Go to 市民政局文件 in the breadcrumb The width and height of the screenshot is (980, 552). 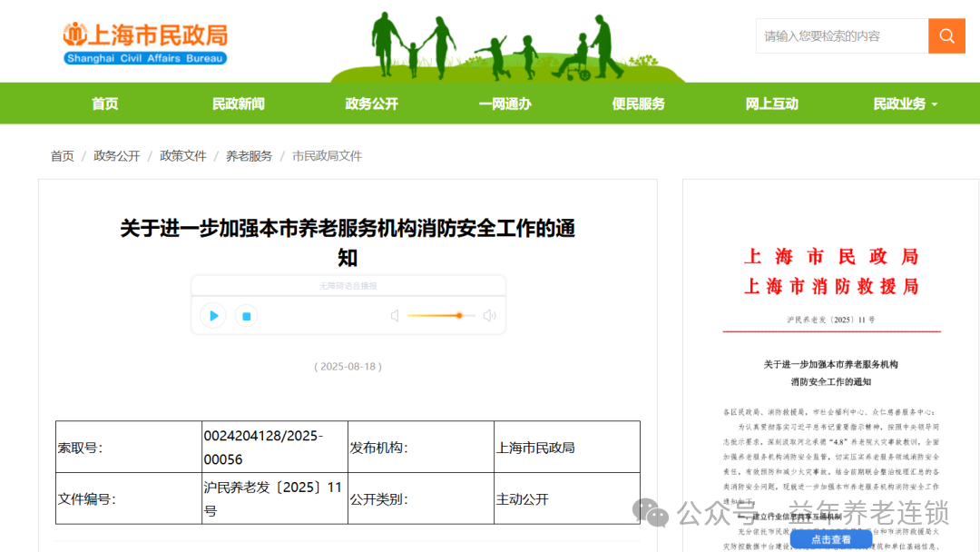click(327, 155)
